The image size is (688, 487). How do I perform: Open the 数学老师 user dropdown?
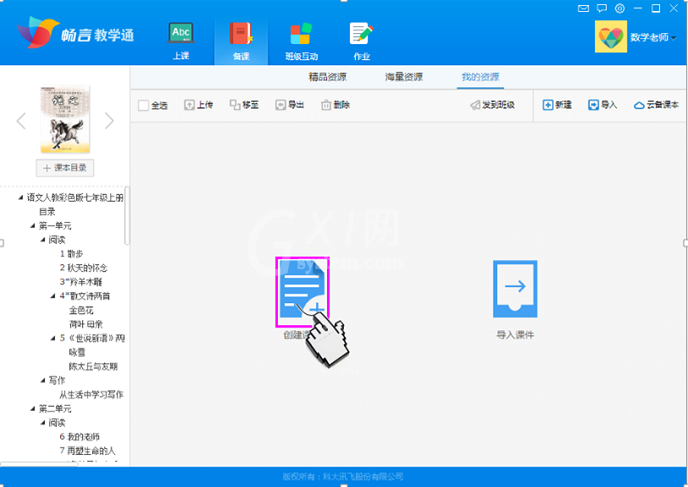pos(653,37)
